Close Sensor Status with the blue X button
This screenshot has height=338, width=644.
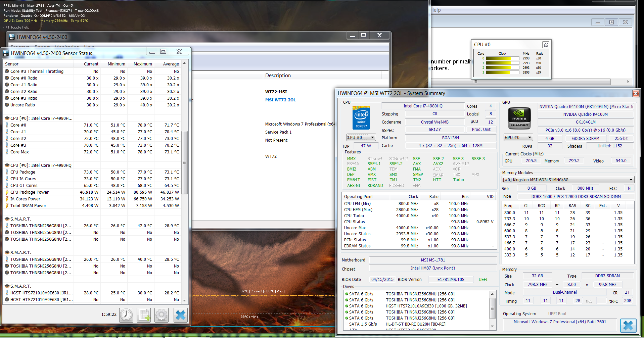(180, 315)
